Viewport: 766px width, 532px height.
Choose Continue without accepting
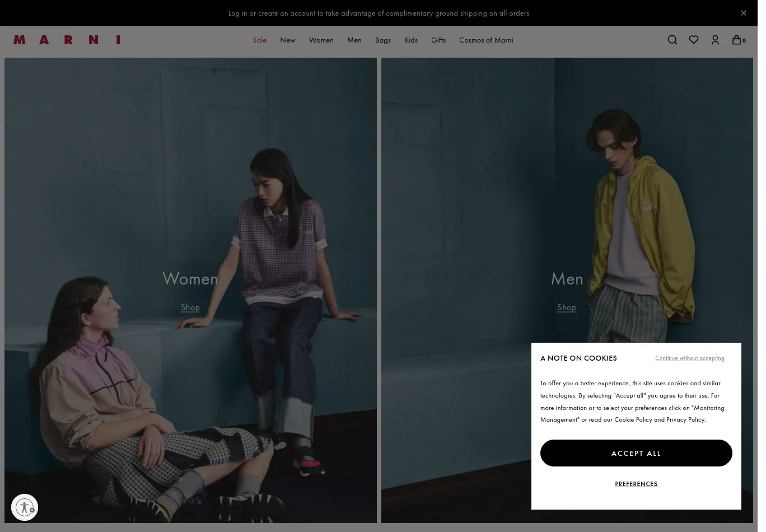pos(689,358)
